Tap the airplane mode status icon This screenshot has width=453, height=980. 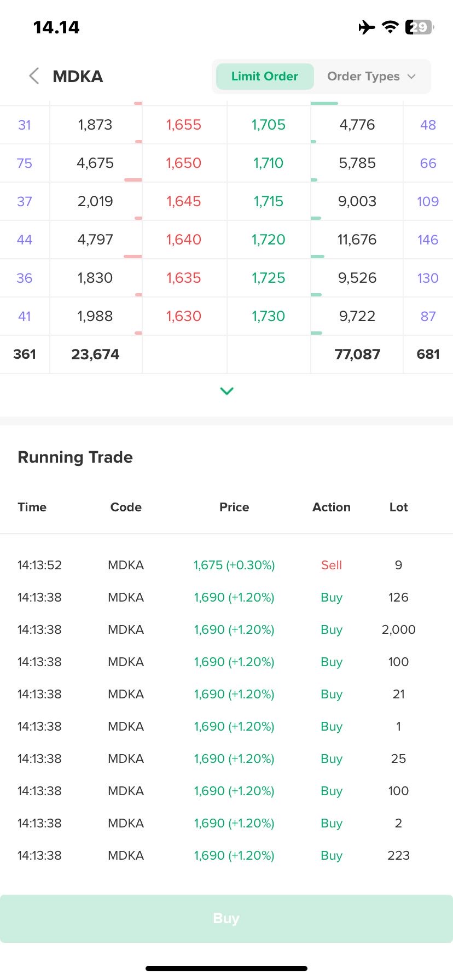tap(367, 27)
